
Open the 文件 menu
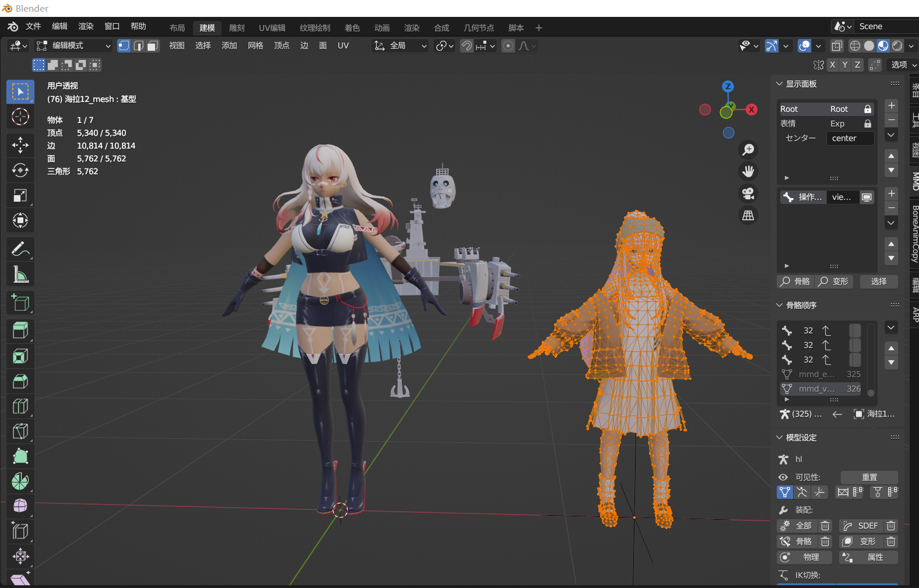[x=33, y=26]
